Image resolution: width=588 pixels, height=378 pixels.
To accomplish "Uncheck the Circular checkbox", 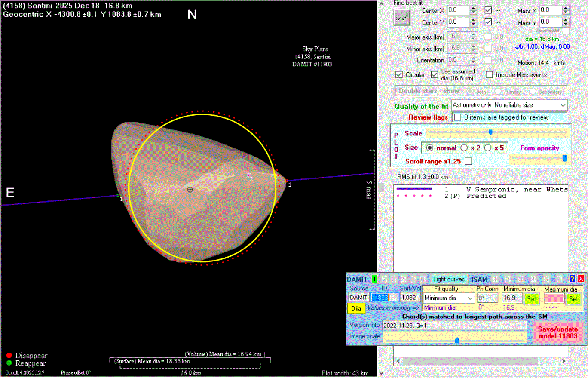I will click(x=399, y=75).
